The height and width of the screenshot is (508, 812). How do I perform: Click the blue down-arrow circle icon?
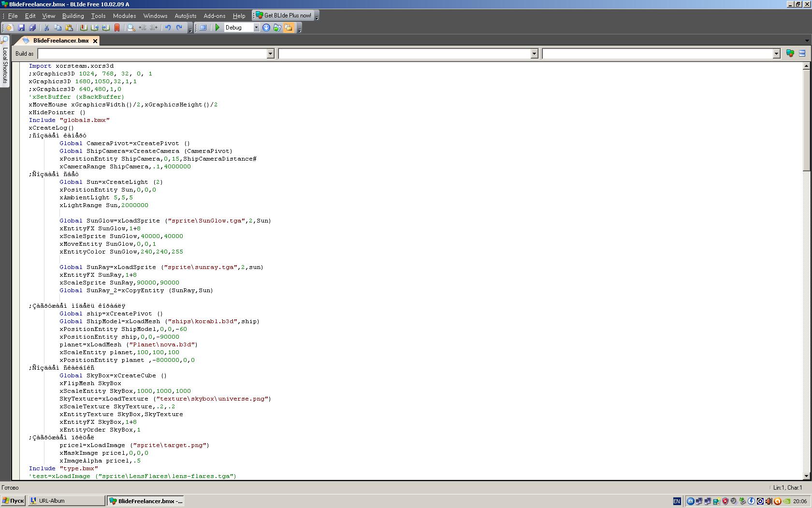point(266,28)
